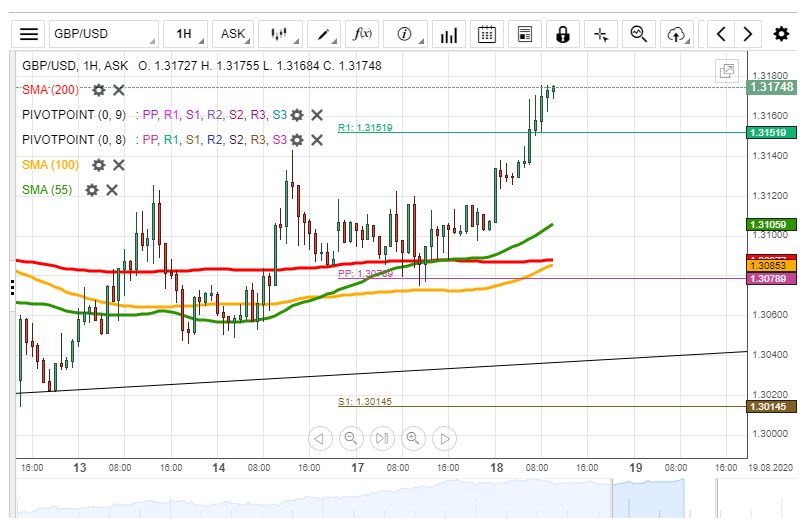Click the SMA (55) indicator label

[47, 190]
